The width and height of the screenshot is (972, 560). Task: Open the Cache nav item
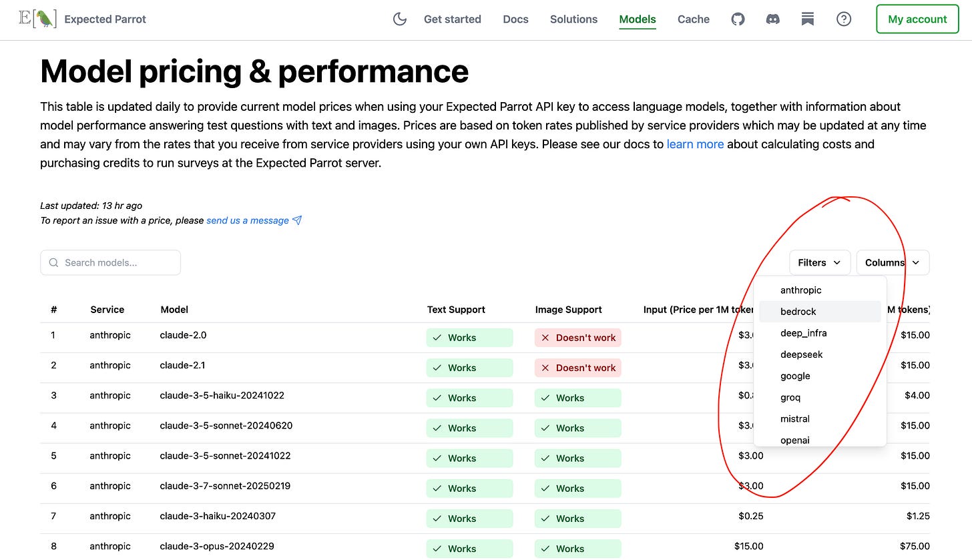tap(694, 19)
